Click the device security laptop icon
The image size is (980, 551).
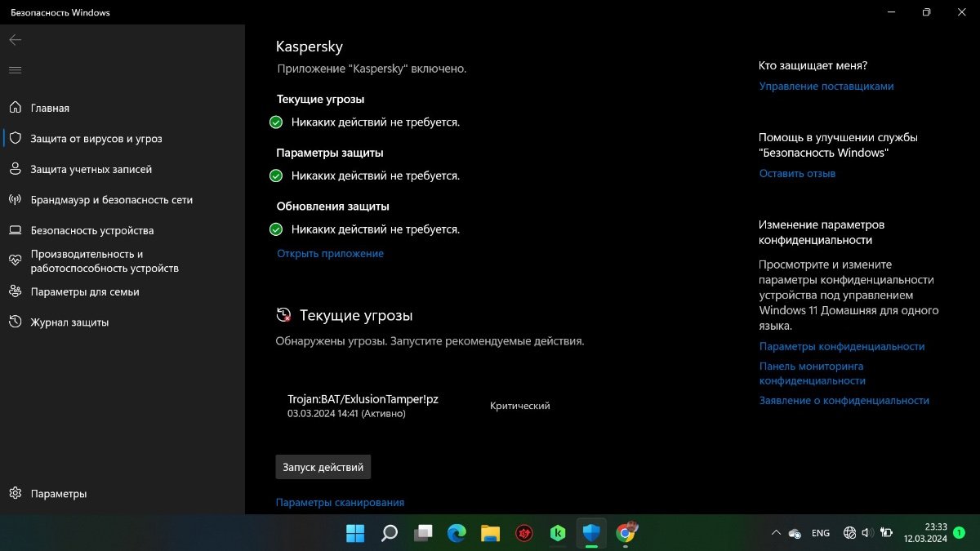15,230
